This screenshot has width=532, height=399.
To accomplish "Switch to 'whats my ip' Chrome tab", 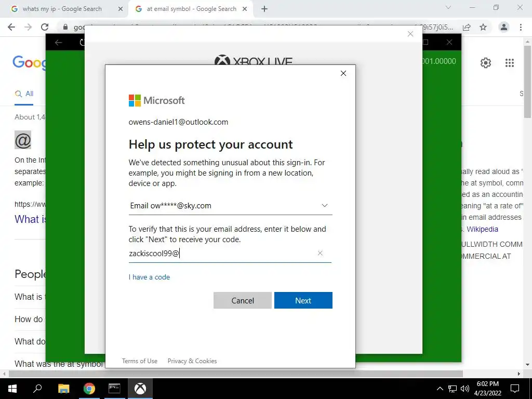I will pos(62,9).
